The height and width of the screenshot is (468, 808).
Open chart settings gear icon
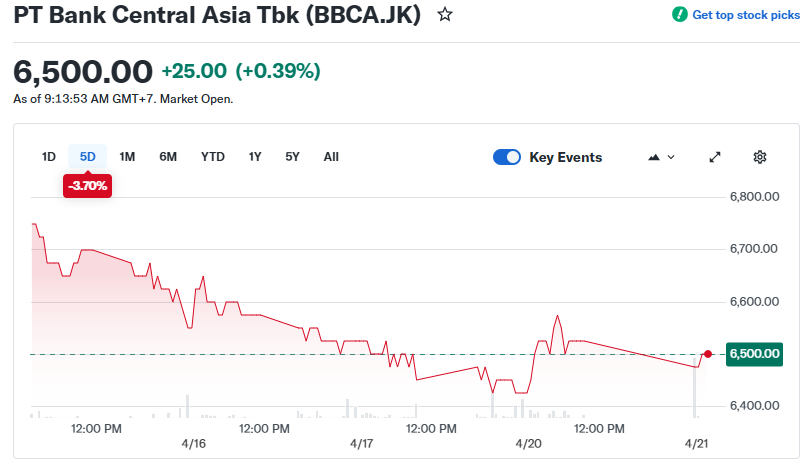(760, 157)
